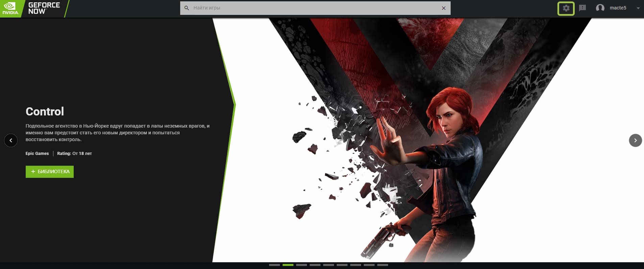Click the NVIDIA logo
The image size is (644, 269).
(10, 9)
